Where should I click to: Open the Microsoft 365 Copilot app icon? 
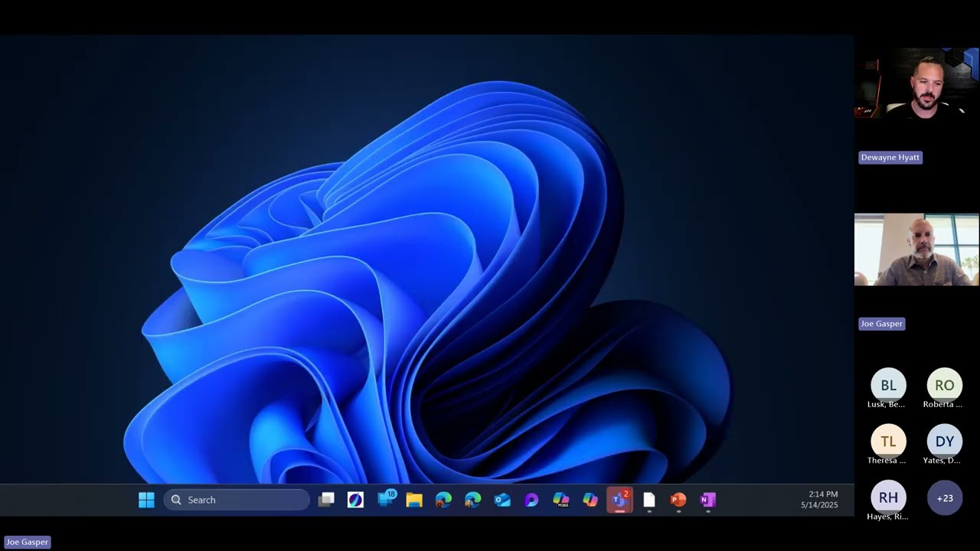(561, 500)
